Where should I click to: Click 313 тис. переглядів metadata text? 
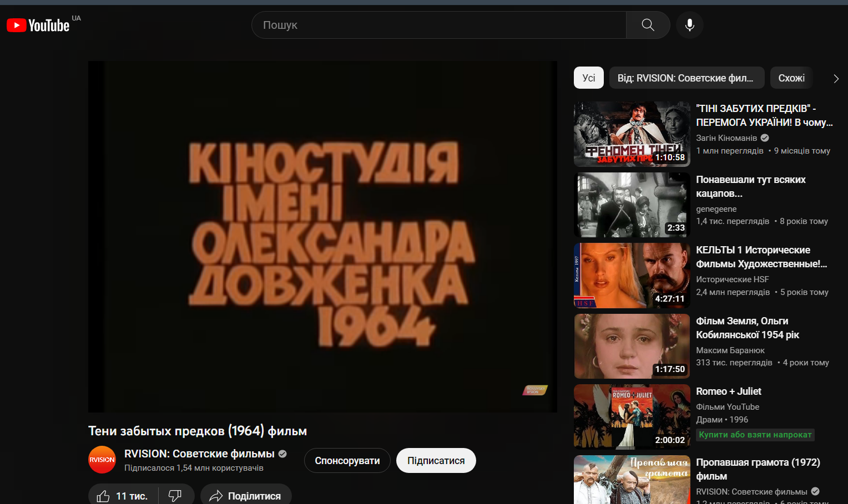pos(734,363)
